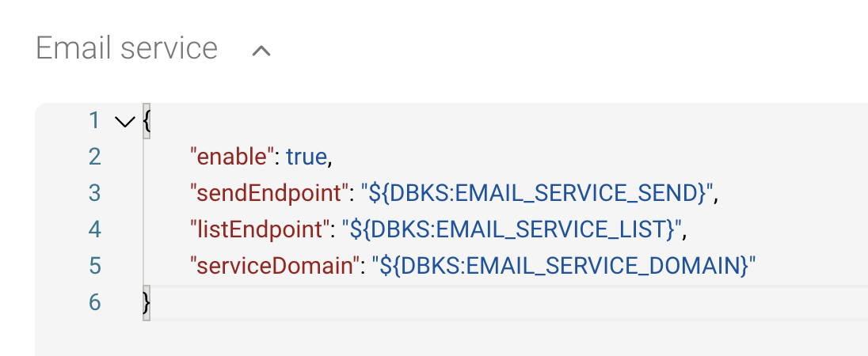Select line number 4 in the gutter

94,229
